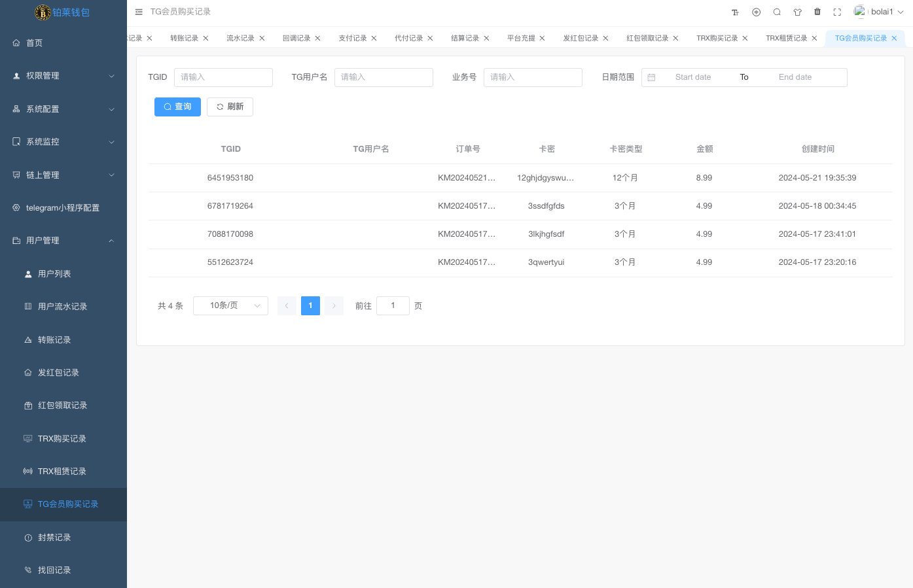Toggle fullscreen mode icon
Image resolution: width=913 pixels, height=588 pixels.
coord(837,12)
